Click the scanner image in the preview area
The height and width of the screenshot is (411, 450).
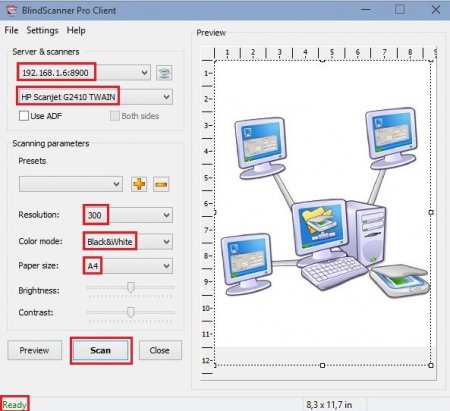point(399,281)
